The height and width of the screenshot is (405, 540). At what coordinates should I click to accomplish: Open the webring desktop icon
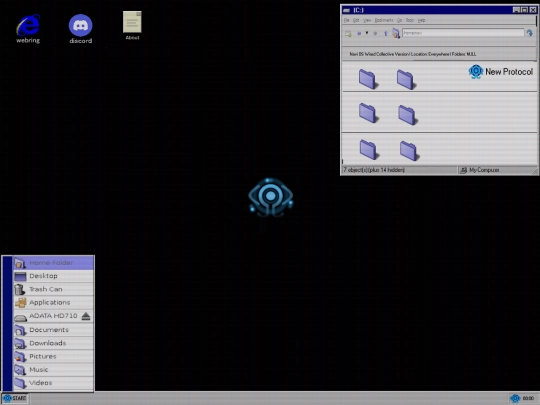click(28, 28)
